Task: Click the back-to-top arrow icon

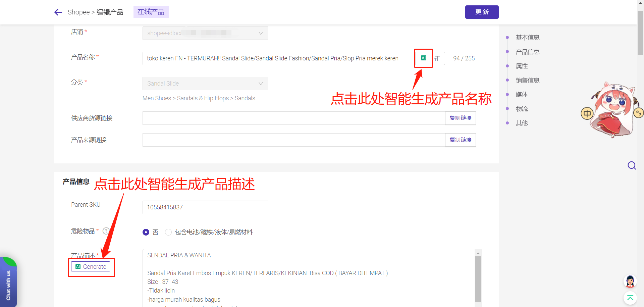Action: (x=630, y=298)
